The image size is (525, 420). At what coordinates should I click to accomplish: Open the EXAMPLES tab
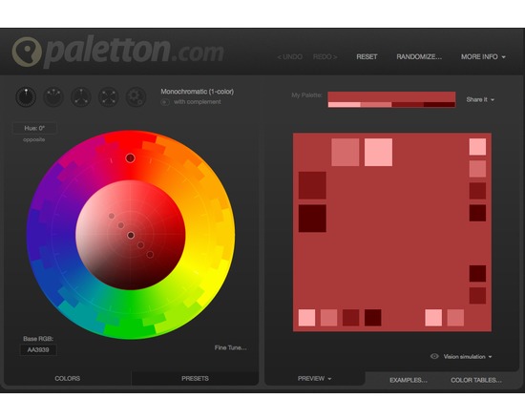click(x=409, y=380)
